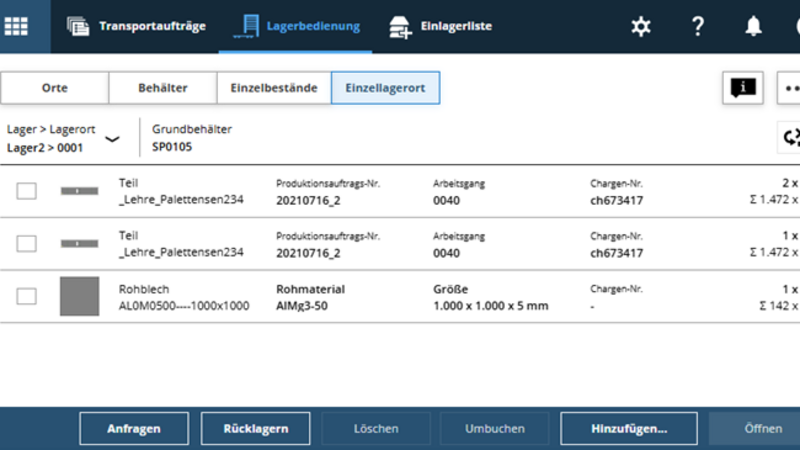Select the Grundbehälter SP0105 field
The image size is (800, 450).
coord(192,138)
